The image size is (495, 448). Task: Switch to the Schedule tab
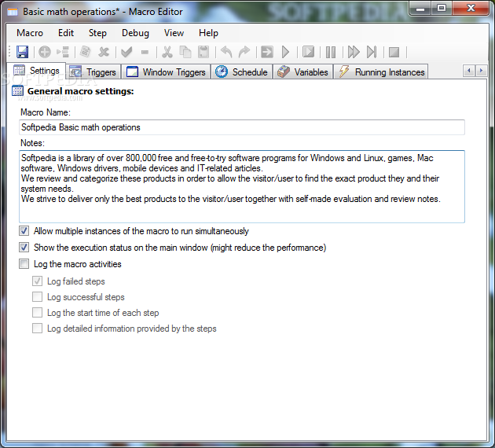click(241, 72)
